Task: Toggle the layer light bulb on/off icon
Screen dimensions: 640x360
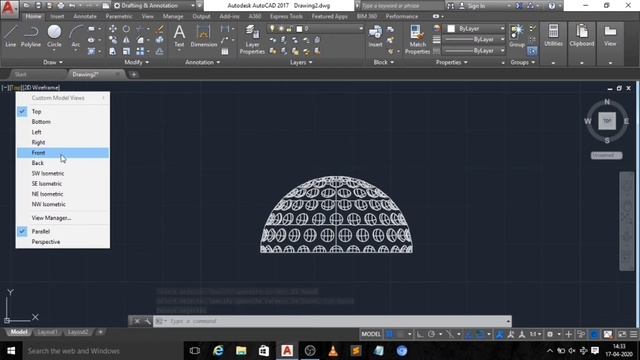Action: (x=272, y=29)
